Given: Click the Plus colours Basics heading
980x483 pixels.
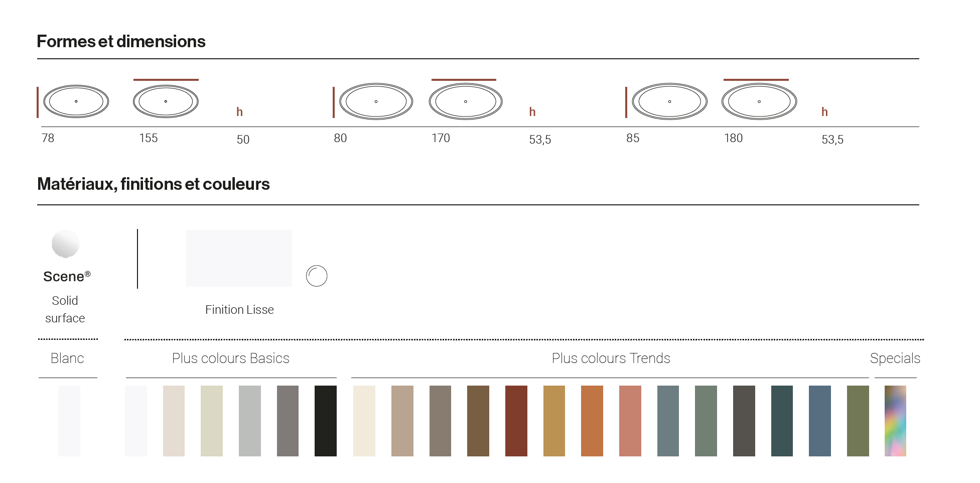Looking at the screenshot, I should [231, 358].
